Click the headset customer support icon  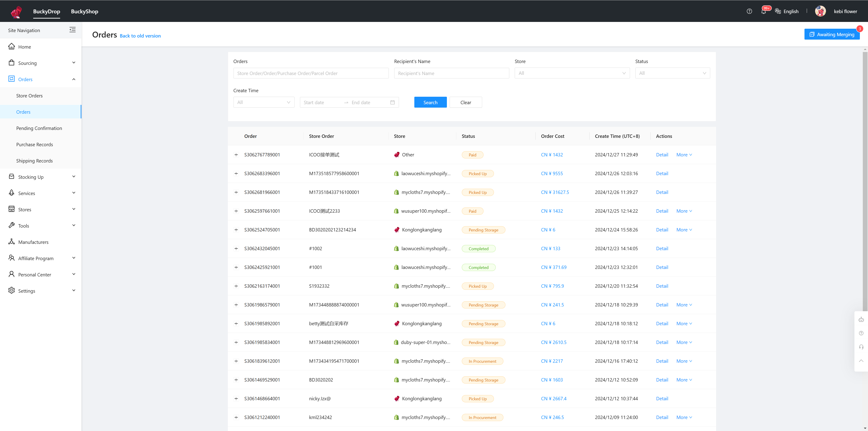(x=861, y=347)
